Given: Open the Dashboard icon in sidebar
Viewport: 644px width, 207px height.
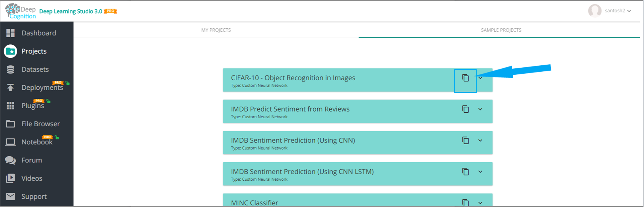Looking at the screenshot, I should coord(11,33).
